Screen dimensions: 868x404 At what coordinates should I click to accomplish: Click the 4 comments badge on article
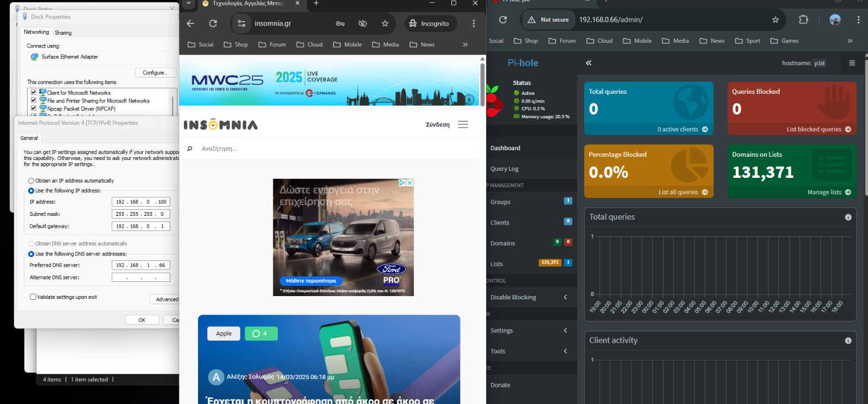[x=261, y=334]
